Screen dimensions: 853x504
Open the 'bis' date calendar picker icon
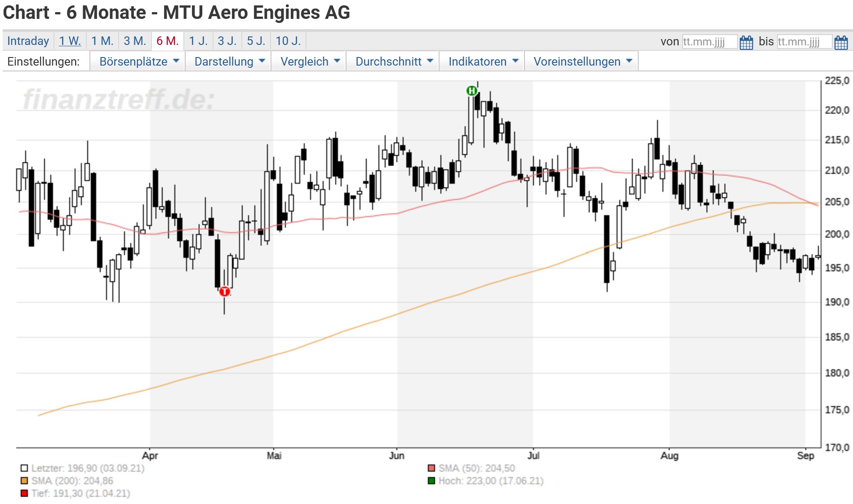coord(841,43)
